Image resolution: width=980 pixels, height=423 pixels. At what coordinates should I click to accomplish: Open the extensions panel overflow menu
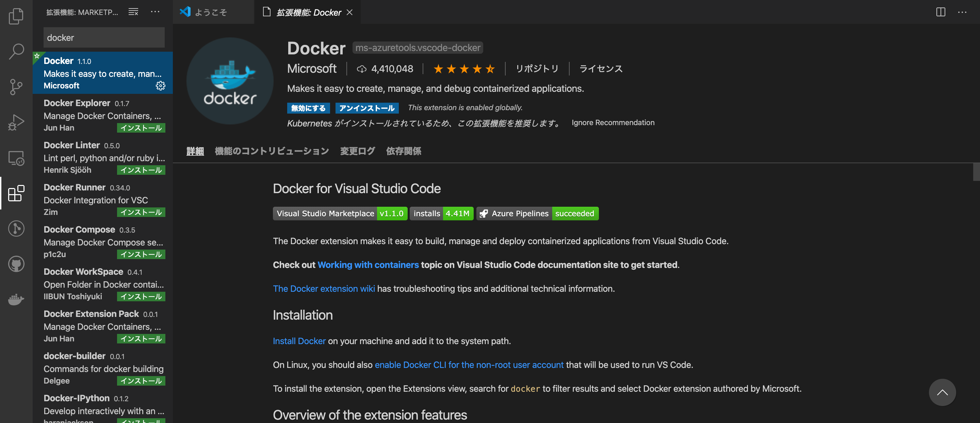[155, 12]
